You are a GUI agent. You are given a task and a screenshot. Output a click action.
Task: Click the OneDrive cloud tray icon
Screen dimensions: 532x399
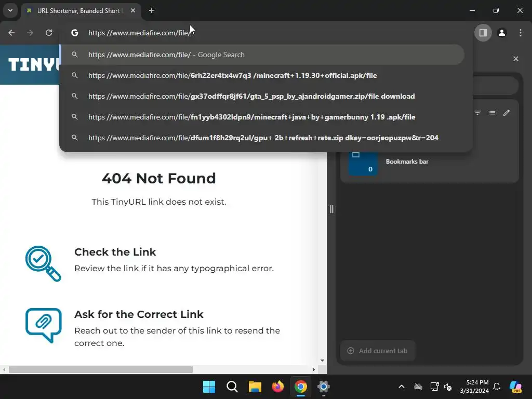pyautogui.click(x=418, y=387)
